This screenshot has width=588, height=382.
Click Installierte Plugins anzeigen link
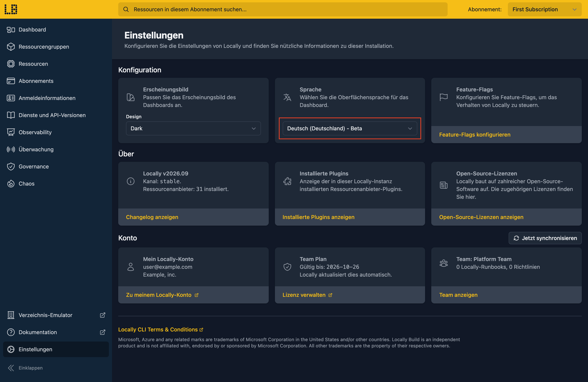[x=318, y=217]
